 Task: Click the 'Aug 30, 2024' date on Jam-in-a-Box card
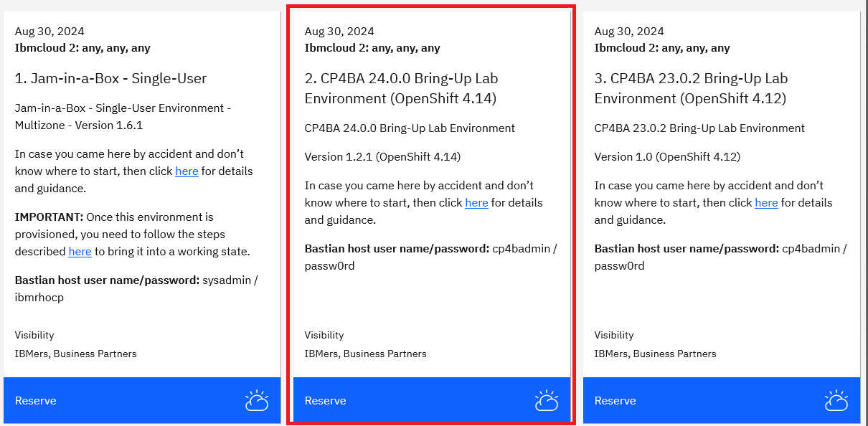[49, 32]
